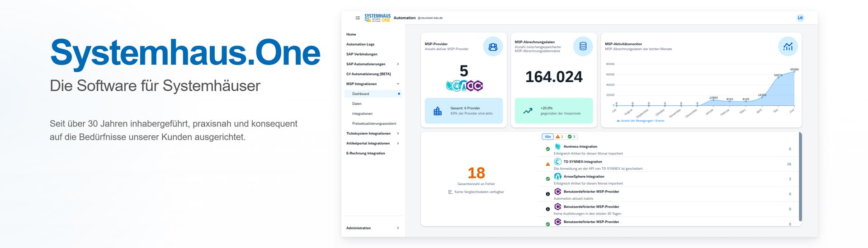
Task: Click the Huntress-Integration logo icon
Action: (x=557, y=146)
